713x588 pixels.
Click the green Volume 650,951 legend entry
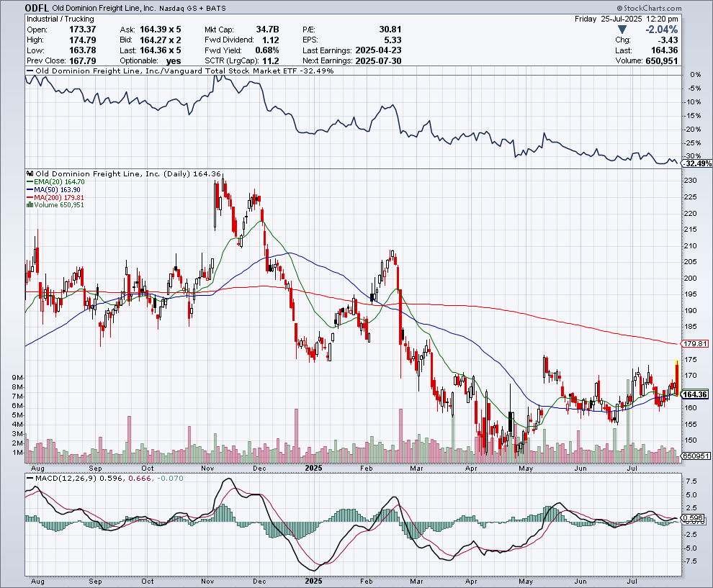55,205
